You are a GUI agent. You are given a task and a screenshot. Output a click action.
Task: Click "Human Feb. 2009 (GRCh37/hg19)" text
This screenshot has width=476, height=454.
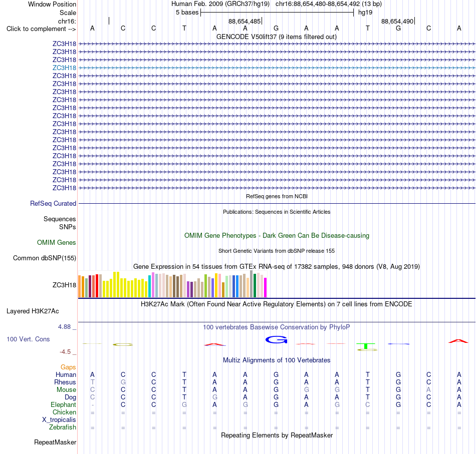tap(220, 4)
